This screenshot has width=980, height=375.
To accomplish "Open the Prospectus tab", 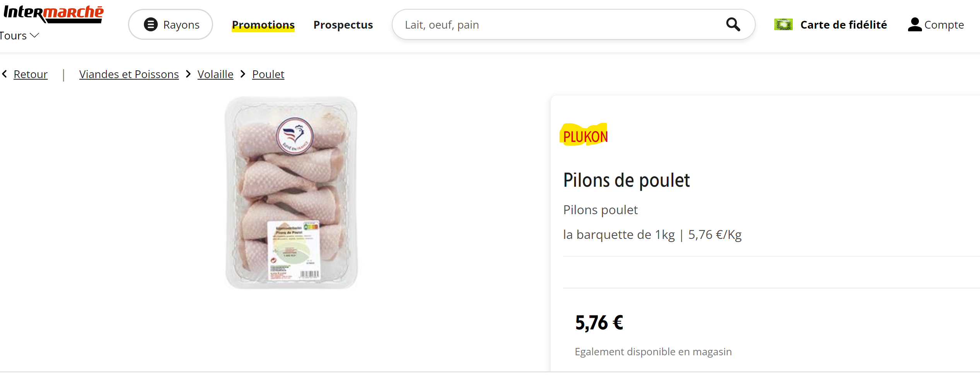I will (x=343, y=25).
